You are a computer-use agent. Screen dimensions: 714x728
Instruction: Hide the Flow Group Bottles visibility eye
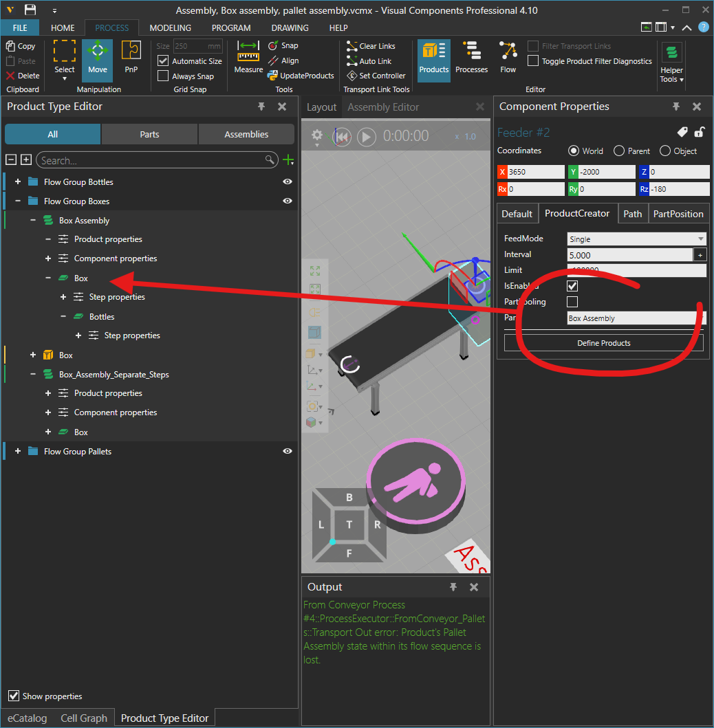tap(288, 182)
